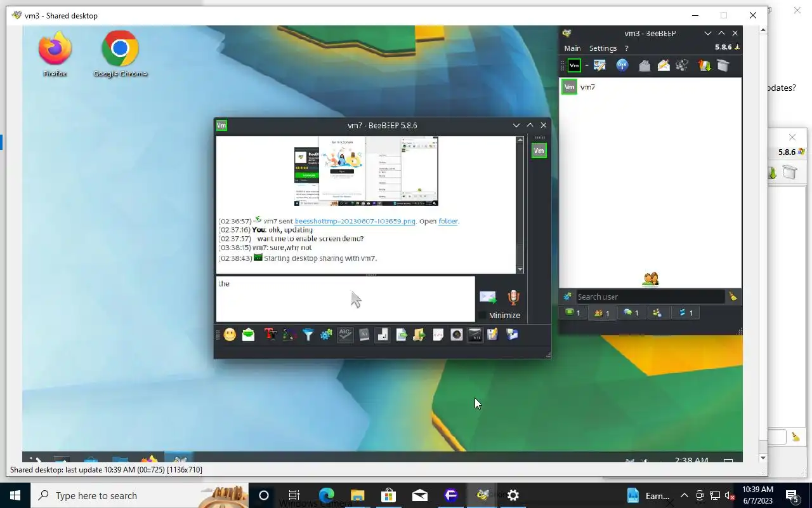
Task: Select vm7 in the user list
Action: 650,88
